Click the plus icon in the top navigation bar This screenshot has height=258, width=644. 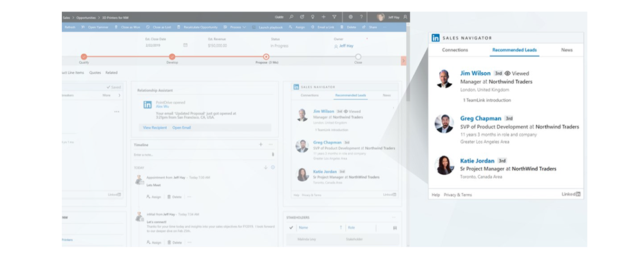(x=324, y=17)
